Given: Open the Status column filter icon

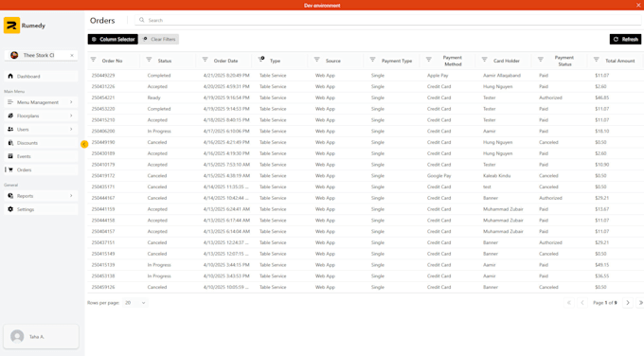Looking at the screenshot, I should pyautogui.click(x=149, y=60).
